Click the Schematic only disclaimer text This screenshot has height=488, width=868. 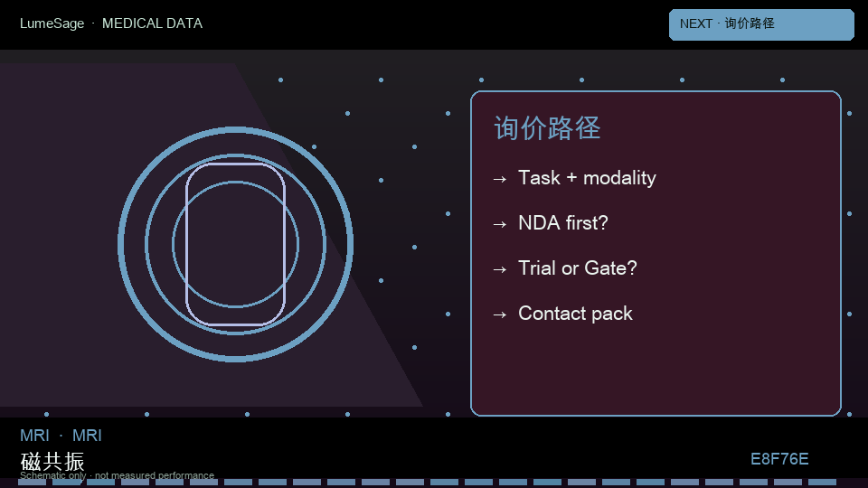(117, 475)
